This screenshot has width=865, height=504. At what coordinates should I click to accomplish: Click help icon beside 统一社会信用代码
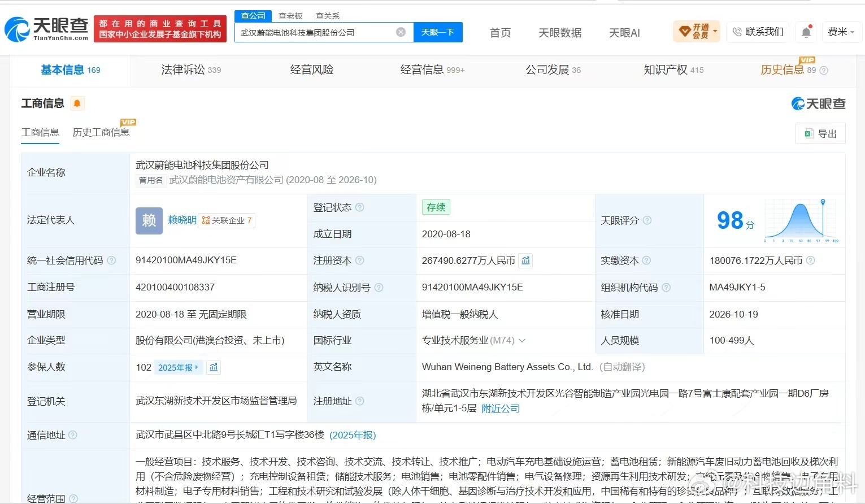(111, 260)
